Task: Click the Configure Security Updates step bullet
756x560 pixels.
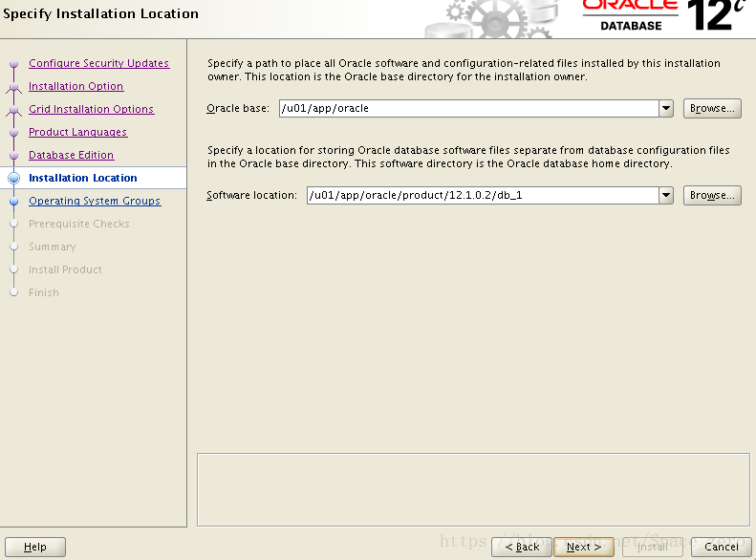Action: click(x=14, y=64)
